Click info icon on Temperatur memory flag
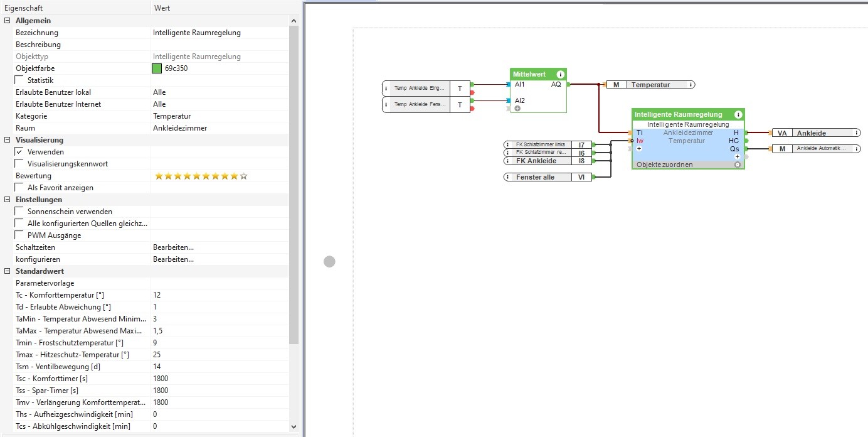This screenshot has width=868, height=437. pyautogui.click(x=691, y=85)
